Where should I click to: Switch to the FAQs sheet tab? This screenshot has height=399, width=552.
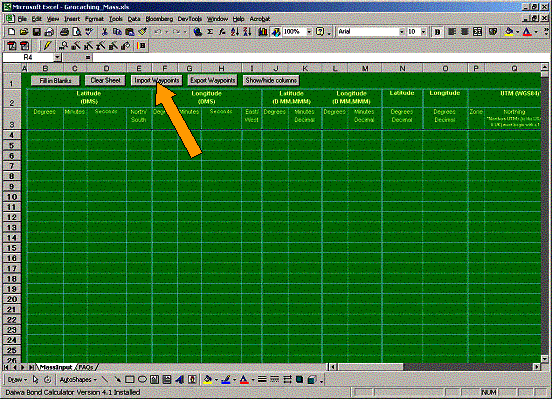tap(86, 367)
